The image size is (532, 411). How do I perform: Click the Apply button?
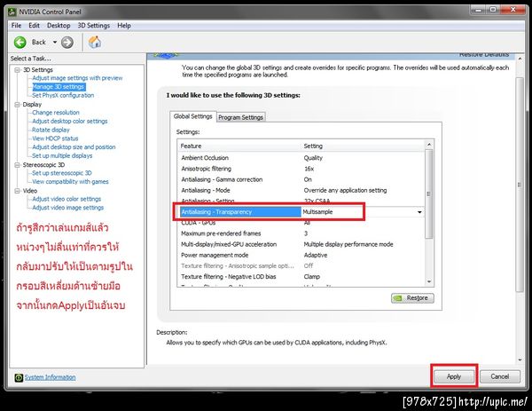(454, 376)
